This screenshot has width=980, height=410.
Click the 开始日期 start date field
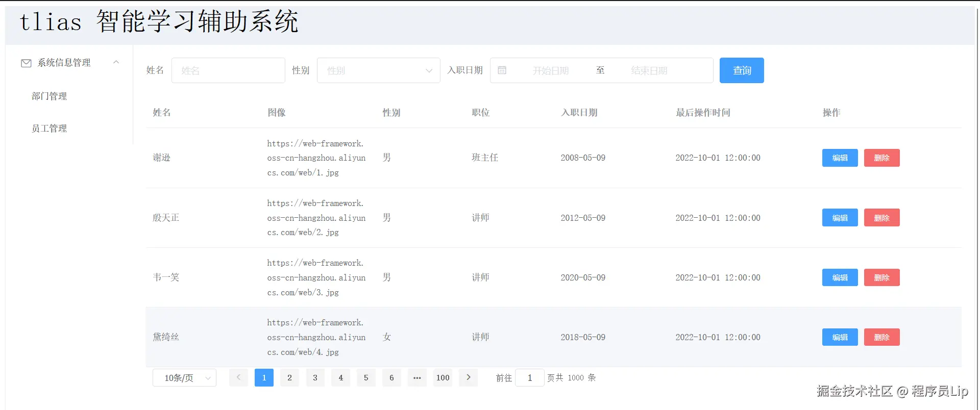pyautogui.click(x=550, y=70)
